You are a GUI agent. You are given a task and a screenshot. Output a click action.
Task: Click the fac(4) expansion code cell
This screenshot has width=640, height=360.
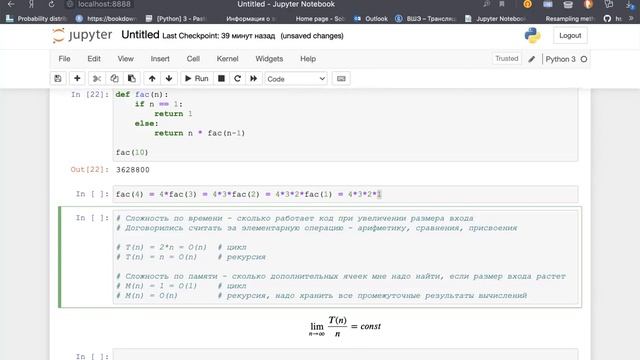click(345, 194)
